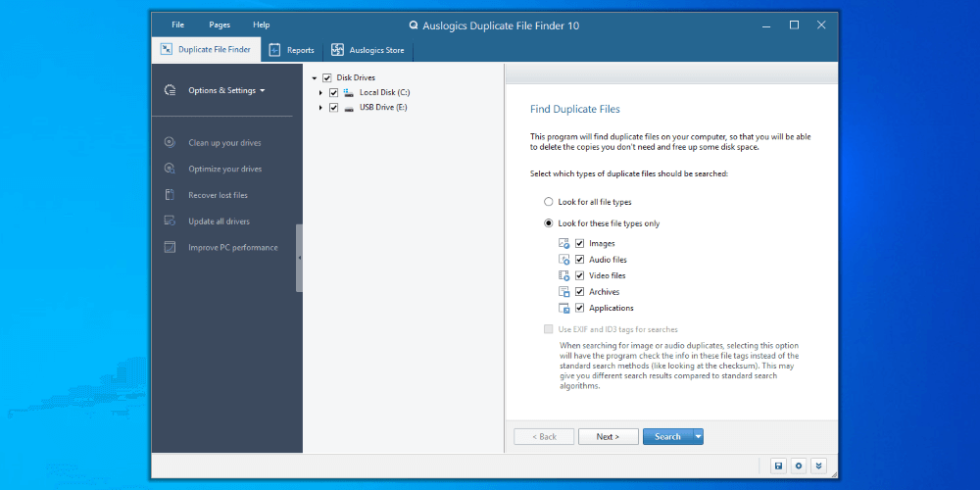The width and height of the screenshot is (980, 490).
Task: Click the Clean up your drives link
Action: [225, 142]
